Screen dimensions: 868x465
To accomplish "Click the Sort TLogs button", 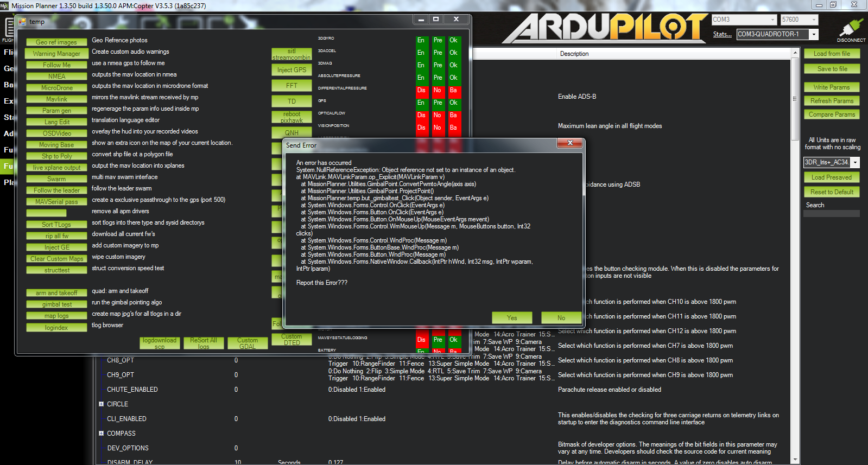I will click(x=56, y=225).
